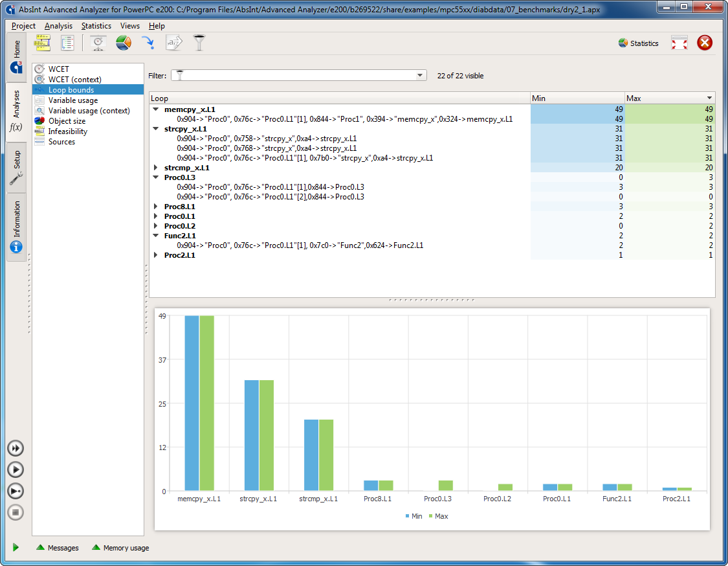Image resolution: width=728 pixels, height=566 pixels.
Task: Click the red arrows fullscreen icon
Action: coord(679,43)
